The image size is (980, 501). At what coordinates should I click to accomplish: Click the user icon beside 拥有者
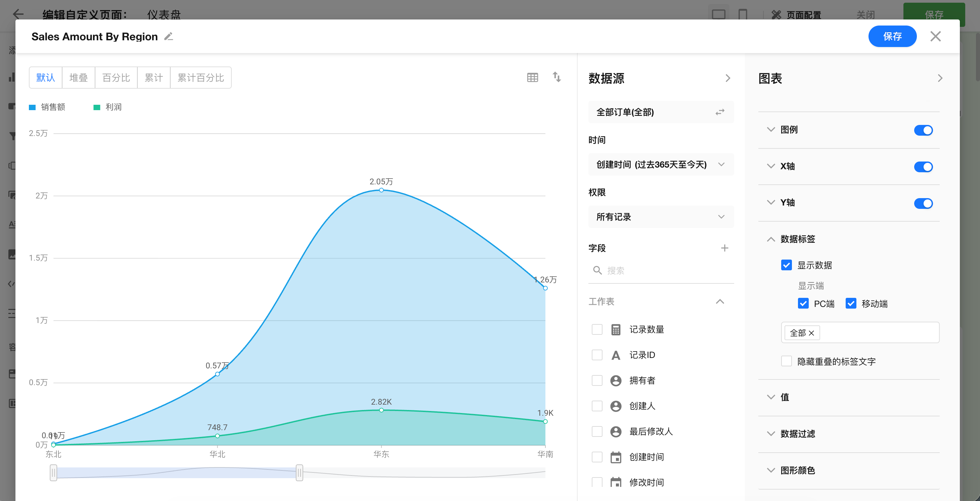coord(616,380)
